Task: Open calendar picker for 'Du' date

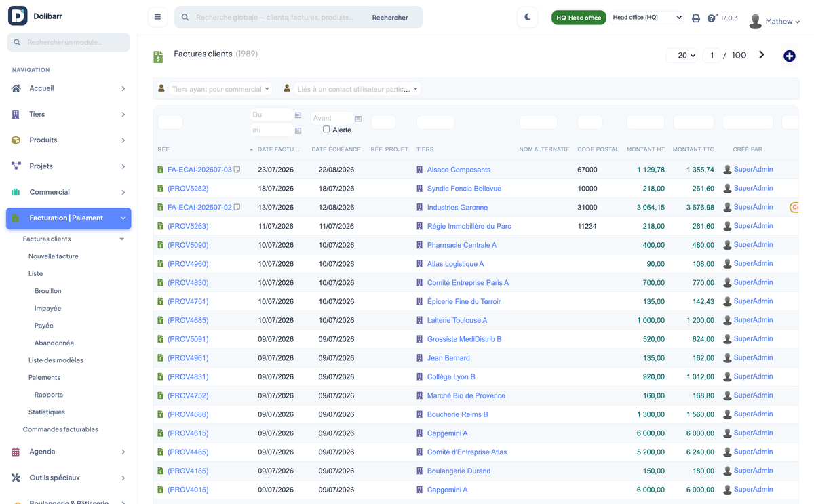Action: tap(298, 115)
